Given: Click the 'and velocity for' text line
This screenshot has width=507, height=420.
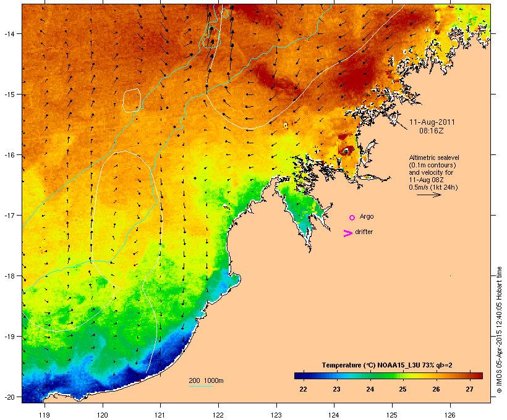Looking at the screenshot, I should point(431,172).
